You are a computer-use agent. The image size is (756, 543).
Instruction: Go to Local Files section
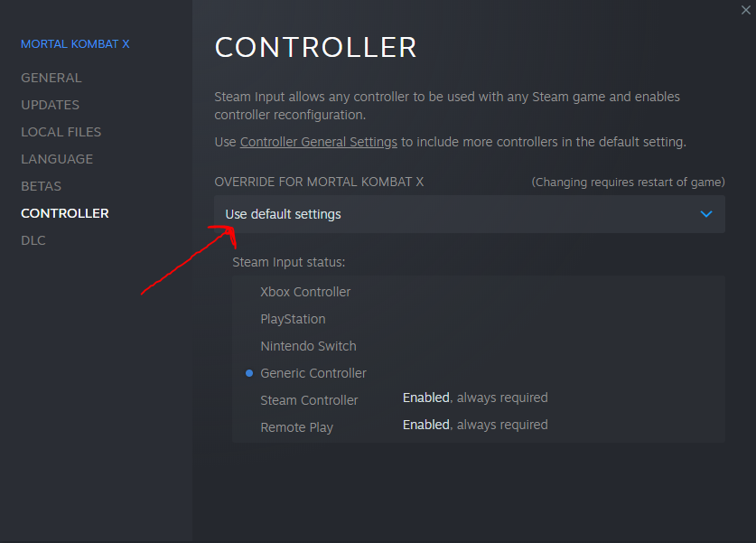click(61, 132)
